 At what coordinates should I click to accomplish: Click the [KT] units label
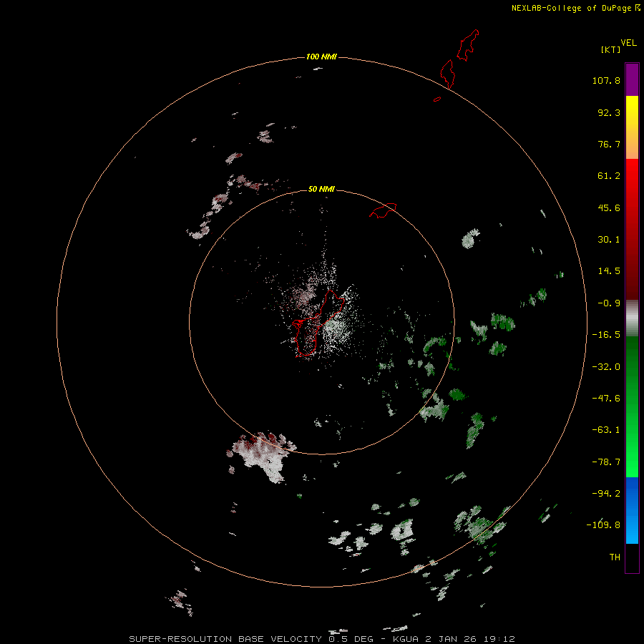[x=611, y=49]
